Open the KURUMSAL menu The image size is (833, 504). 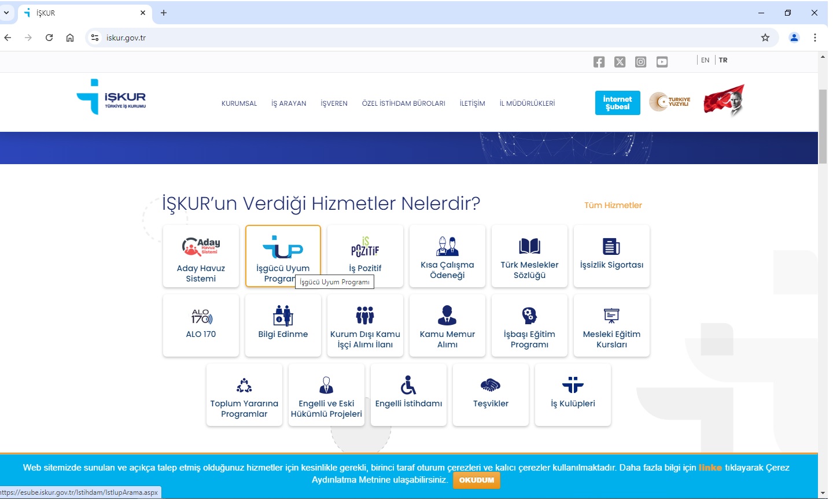pos(239,103)
